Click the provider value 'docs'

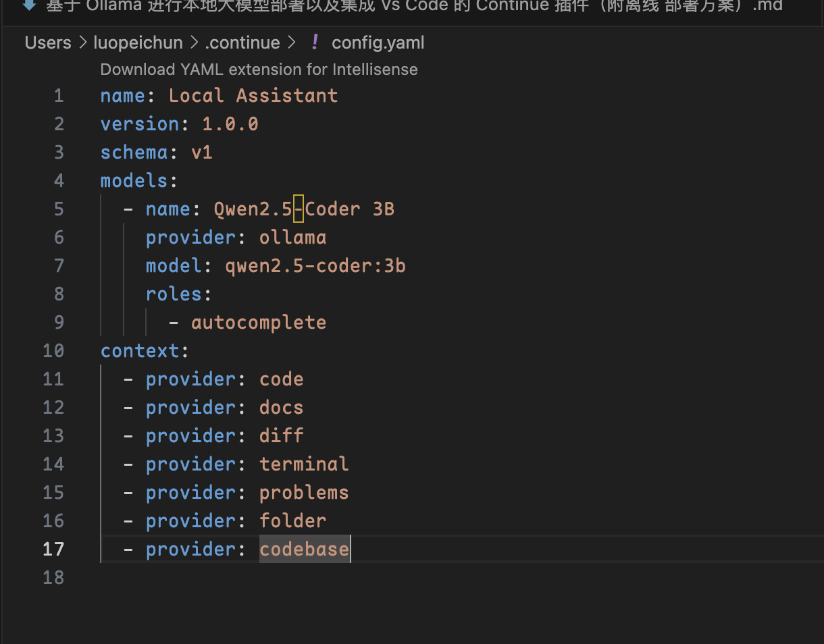point(282,408)
